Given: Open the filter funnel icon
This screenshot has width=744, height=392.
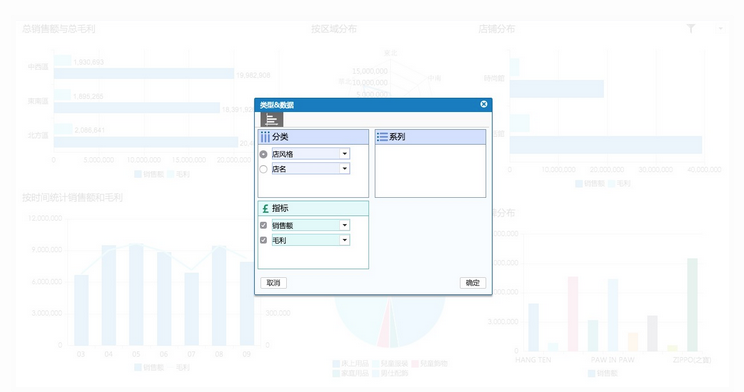Looking at the screenshot, I should click(691, 28).
